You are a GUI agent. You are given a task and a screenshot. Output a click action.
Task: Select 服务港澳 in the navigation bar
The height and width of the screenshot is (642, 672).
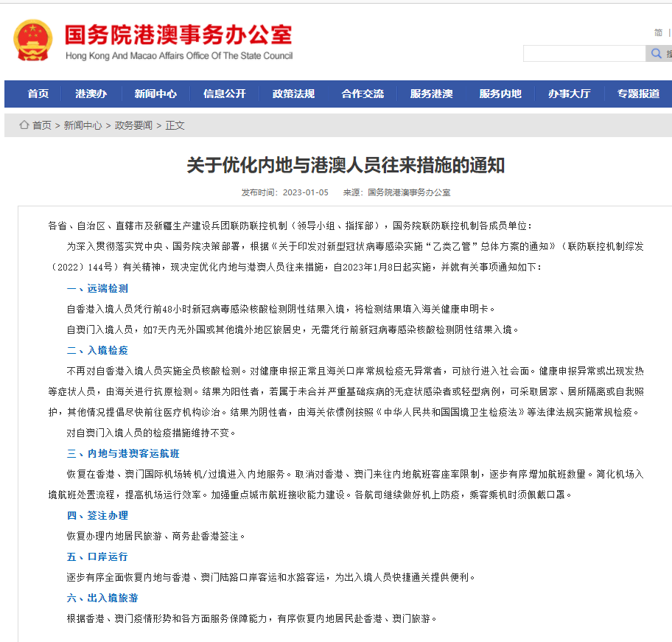[432, 94]
